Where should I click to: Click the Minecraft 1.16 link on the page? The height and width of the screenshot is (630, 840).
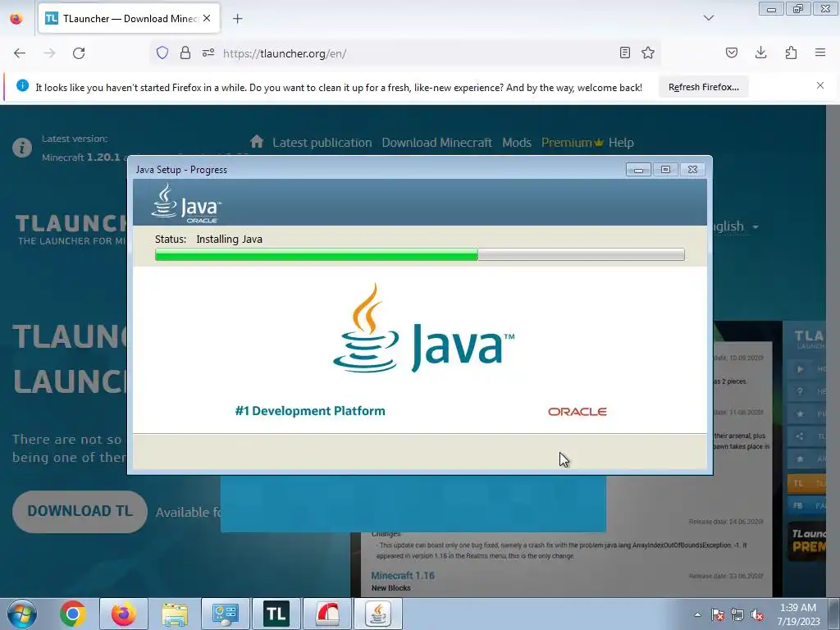(403, 575)
